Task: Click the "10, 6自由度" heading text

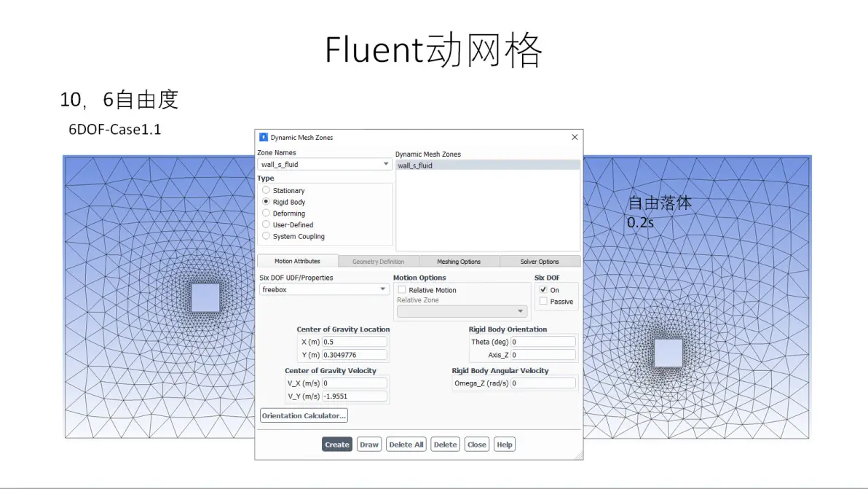Action: click(119, 100)
